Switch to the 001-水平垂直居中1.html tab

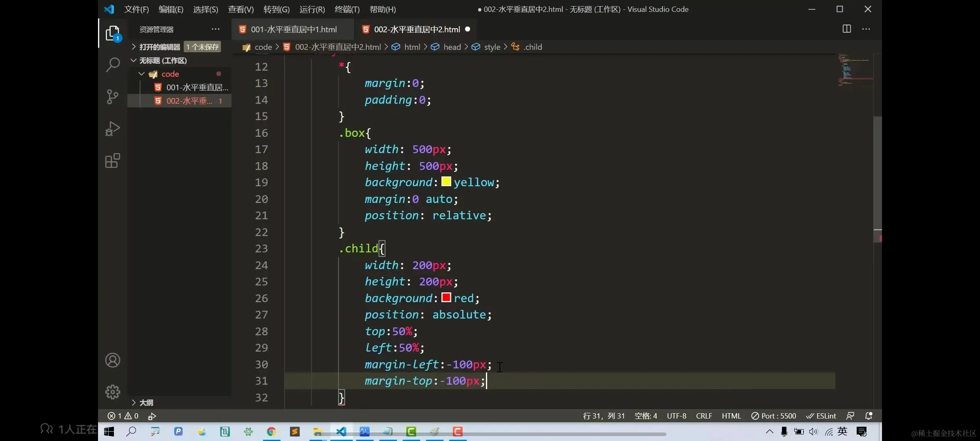293,29
